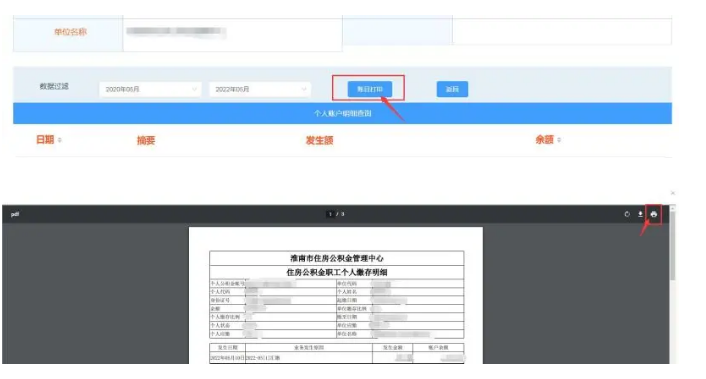Click the printer icon in PDF toolbar
Image resolution: width=706 pixels, height=379 pixels.
653,214
